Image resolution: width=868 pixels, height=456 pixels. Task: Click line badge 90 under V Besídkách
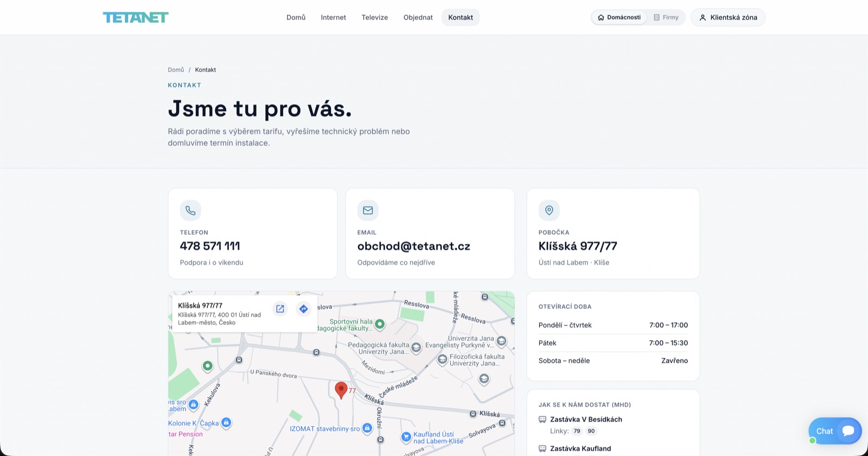pos(591,432)
